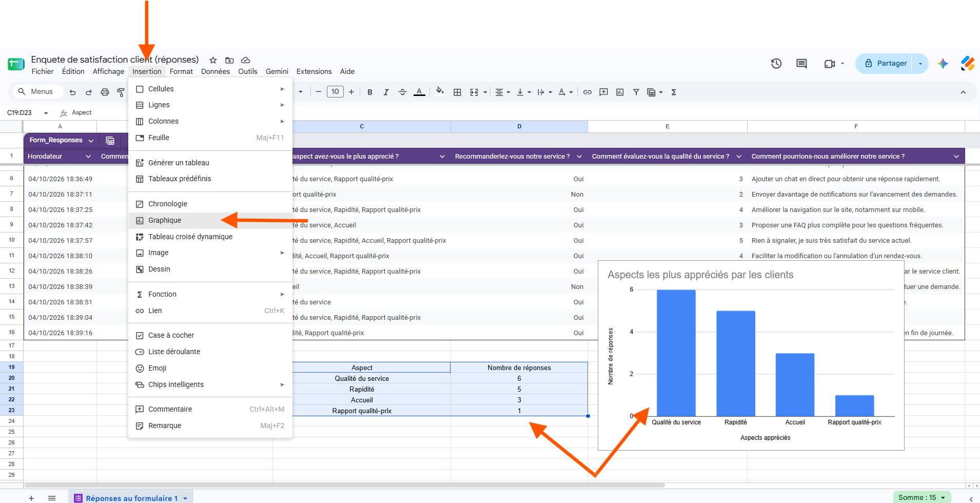Image resolution: width=980 pixels, height=503 pixels.
Task: Edit font size field showing 10
Action: pos(335,92)
